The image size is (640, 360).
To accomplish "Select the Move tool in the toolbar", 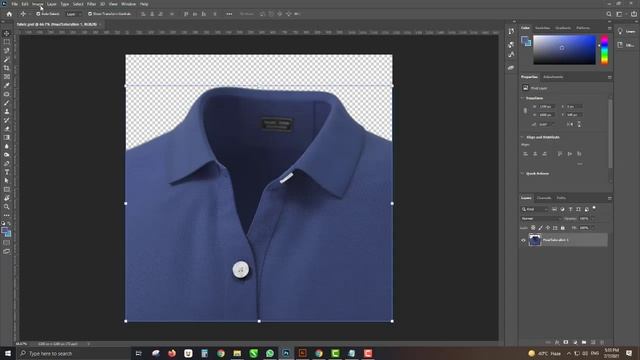I will [7, 33].
